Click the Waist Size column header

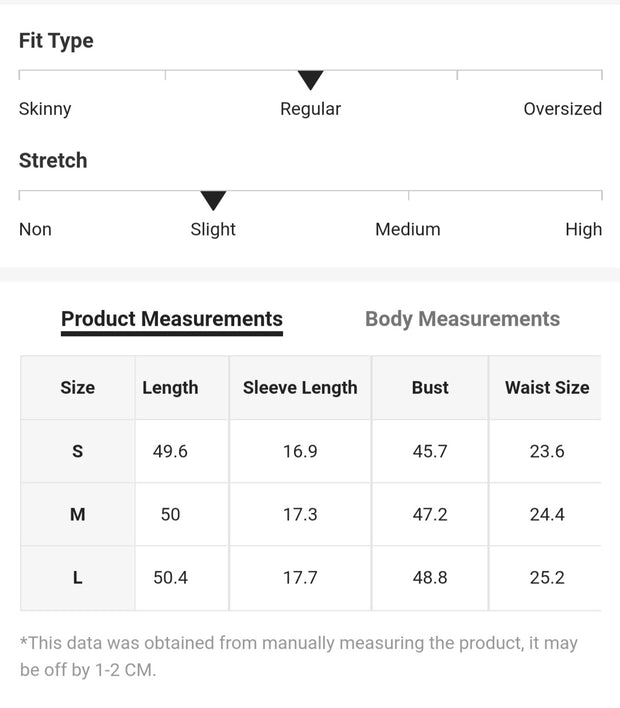pos(547,388)
